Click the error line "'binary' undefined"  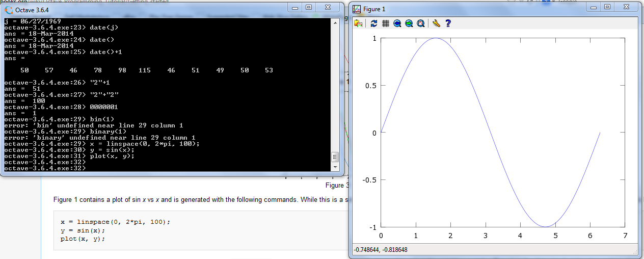tap(100, 138)
